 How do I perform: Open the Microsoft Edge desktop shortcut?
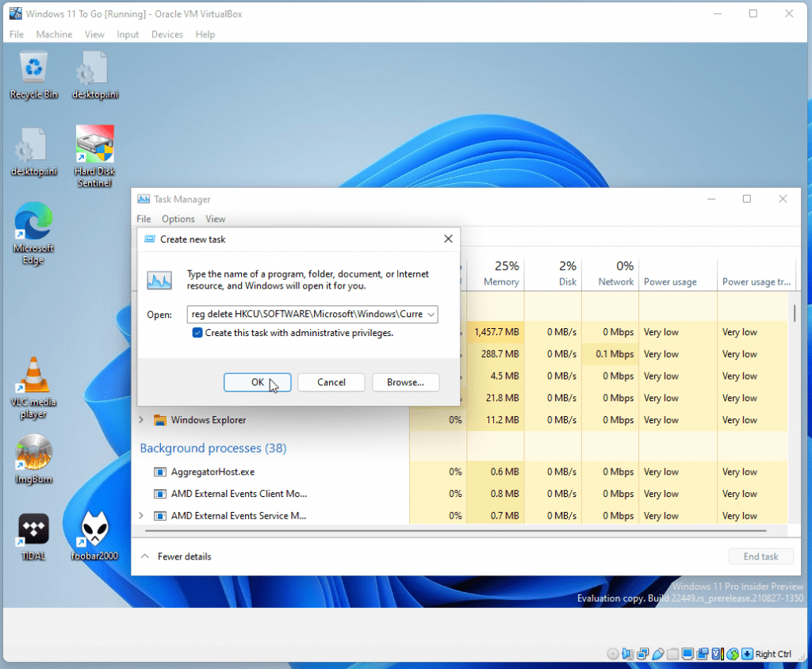33,224
